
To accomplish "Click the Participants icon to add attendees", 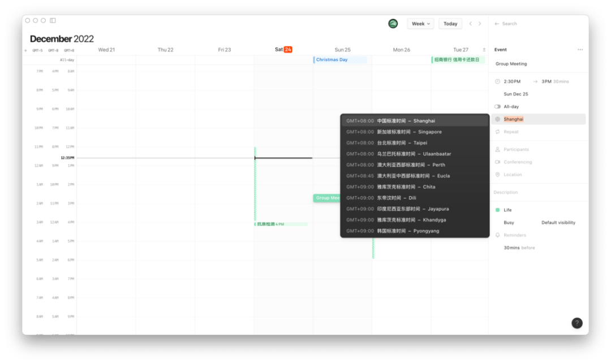I will pos(499,149).
